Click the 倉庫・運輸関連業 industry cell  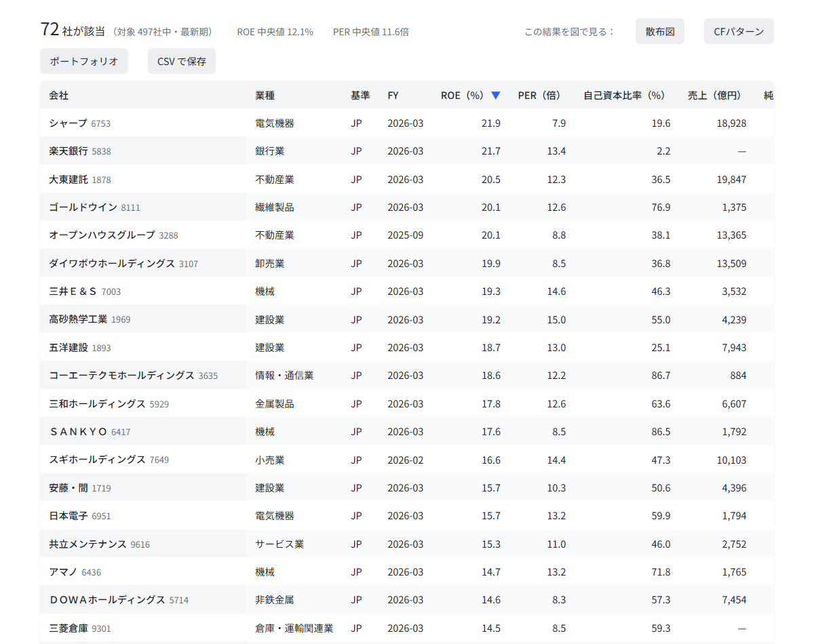click(x=294, y=628)
